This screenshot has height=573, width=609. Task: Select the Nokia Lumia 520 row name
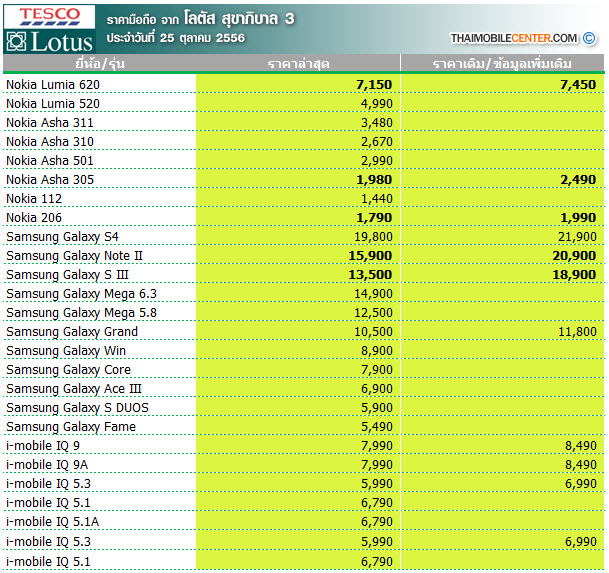coord(53,104)
